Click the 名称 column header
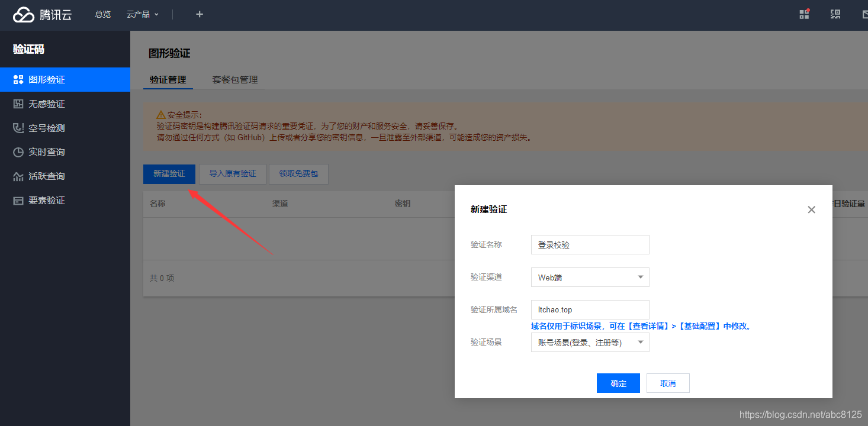This screenshot has width=868, height=426. click(157, 204)
